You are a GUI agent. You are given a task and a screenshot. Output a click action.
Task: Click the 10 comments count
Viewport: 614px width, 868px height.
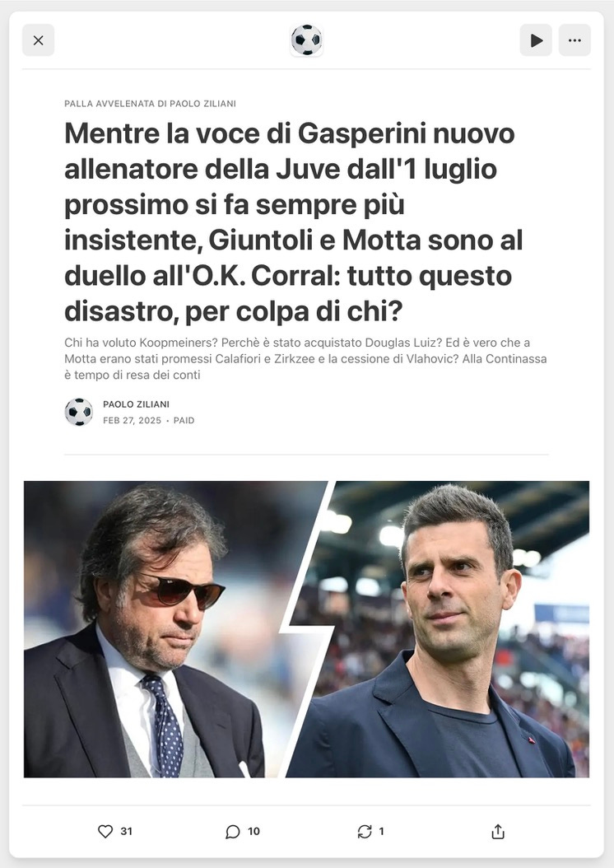[x=254, y=831]
